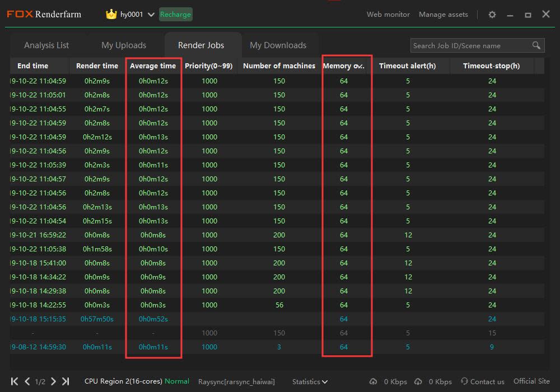Screen dimensions: 560x392
Task: Select row with render time 0h2m7s
Action: pyautogui.click(x=277, y=109)
